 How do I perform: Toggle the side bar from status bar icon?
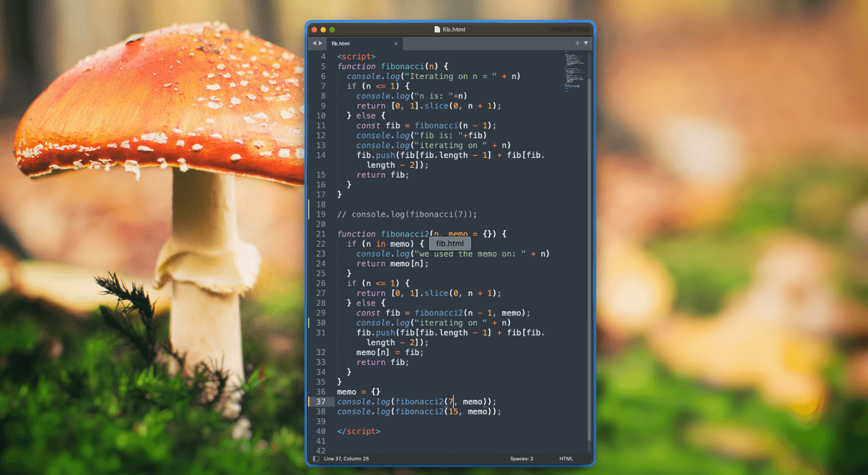[x=316, y=459]
